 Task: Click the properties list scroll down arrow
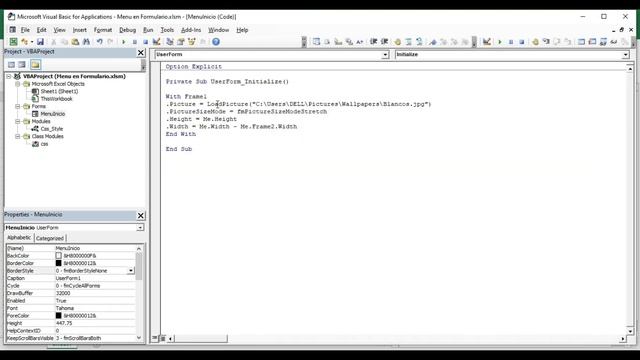click(x=139, y=338)
